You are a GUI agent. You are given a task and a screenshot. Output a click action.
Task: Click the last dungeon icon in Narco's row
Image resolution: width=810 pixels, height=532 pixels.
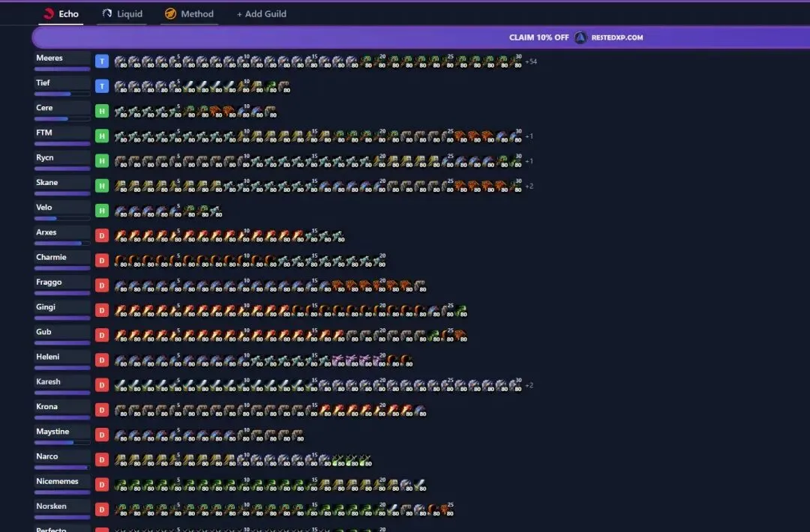(x=366, y=460)
